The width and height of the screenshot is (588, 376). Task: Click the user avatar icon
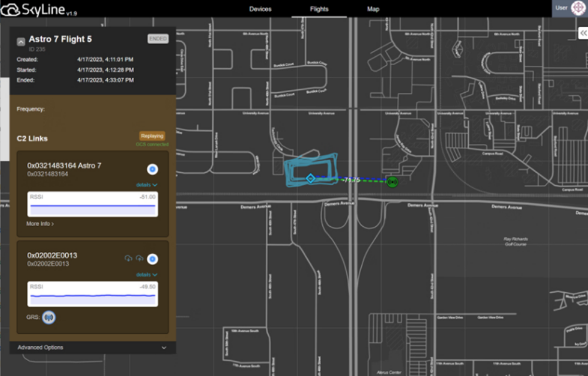[x=577, y=8]
